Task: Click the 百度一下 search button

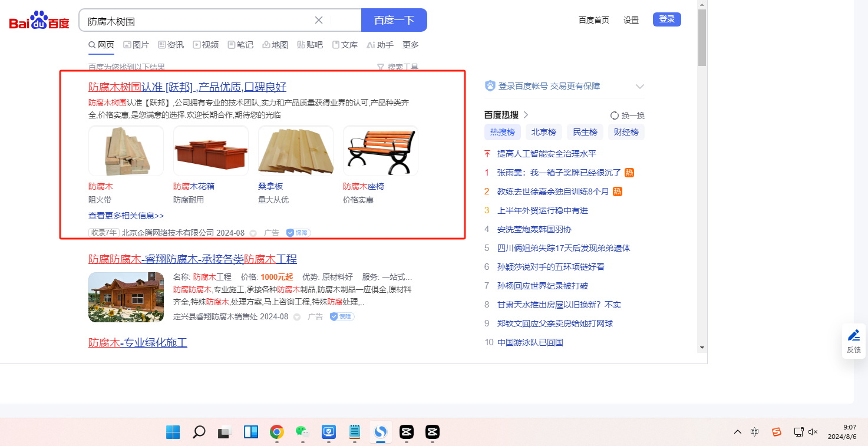Action: 394,20
